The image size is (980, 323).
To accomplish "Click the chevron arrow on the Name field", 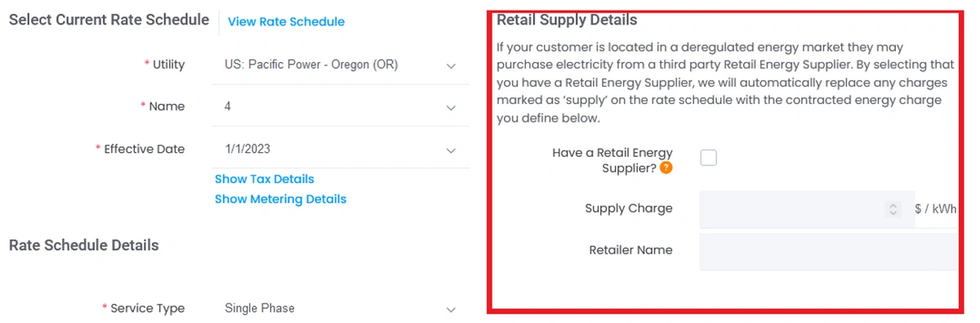I will (x=451, y=107).
